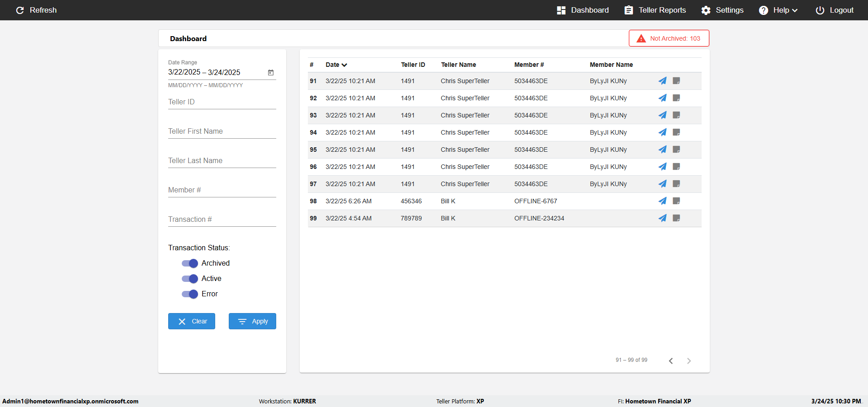This screenshot has height=407, width=868.
Task: Toggle the Error status switch
Action: pyautogui.click(x=190, y=294)
